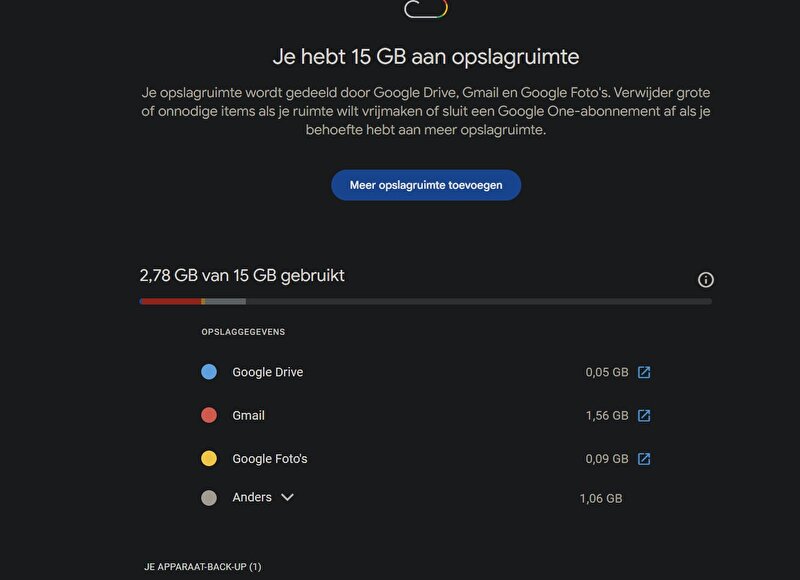This screenshot has width=800, height=580.
Task: Open Google Foto's storage external link icon
Action: click(x=645, y=459)
